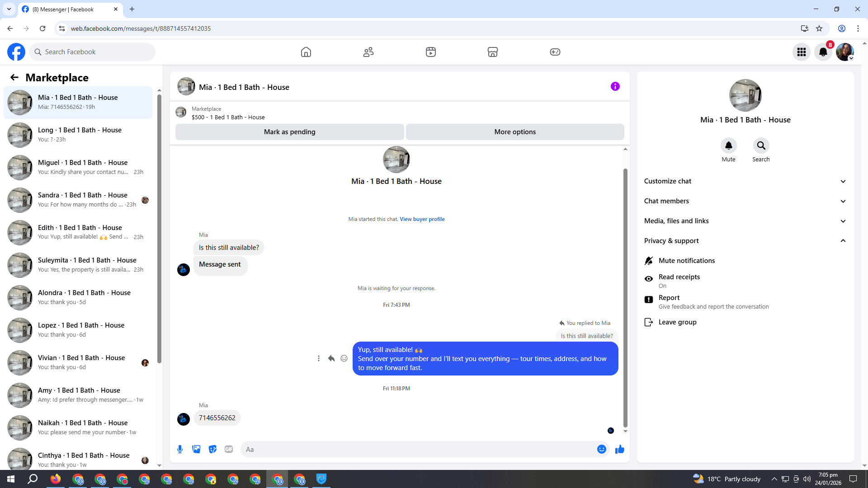The width and height of the screenshot is (868, 488).
Task: Open the attach photo icon
Action: pyautogui.click(x=196, y=449)
